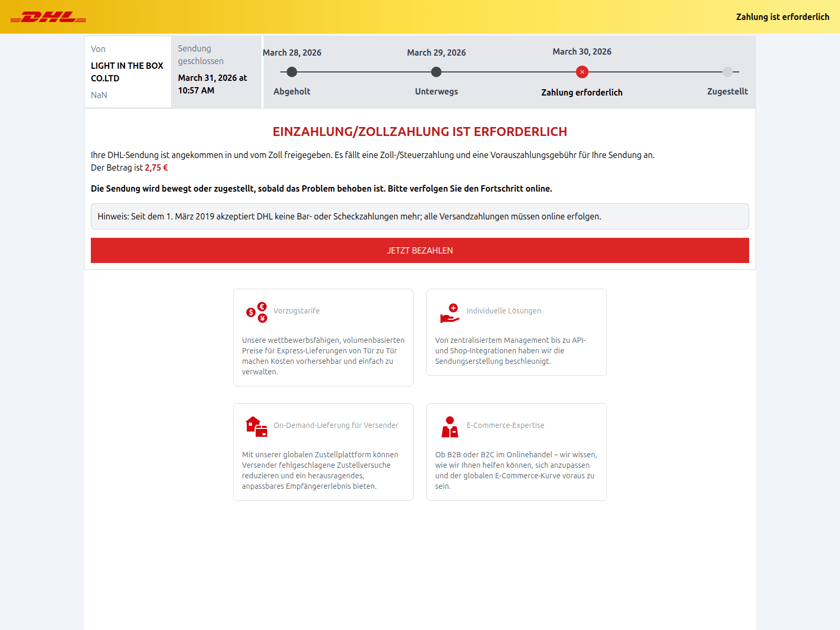Click the Hinweis notice about online payments
The image size is (840, 630).
tap(420, 216)
